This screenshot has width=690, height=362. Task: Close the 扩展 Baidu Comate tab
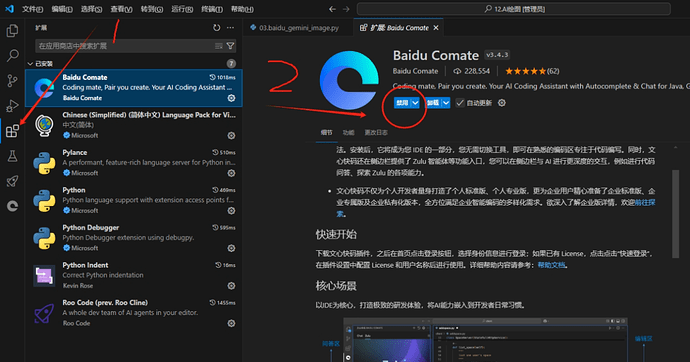(x=436, y=28)
